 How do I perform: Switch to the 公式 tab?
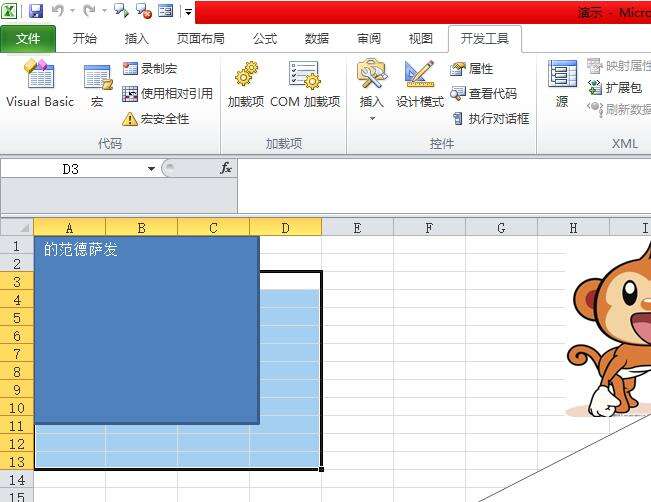[265, 39]
